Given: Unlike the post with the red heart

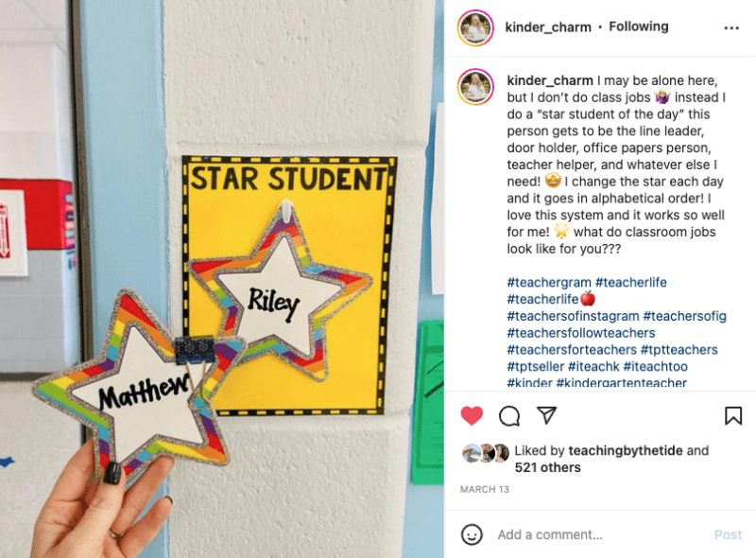Looking at the screenshot, I should 472,415.
